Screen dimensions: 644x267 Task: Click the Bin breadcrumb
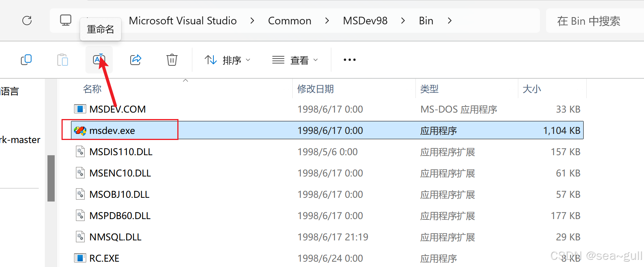(x=426, y=21)
